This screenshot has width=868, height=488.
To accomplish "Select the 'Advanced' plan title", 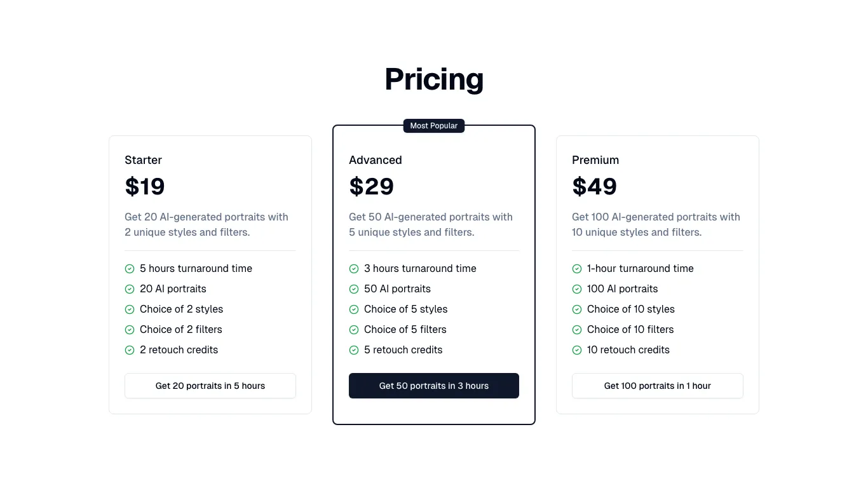I will coord(375,159).
